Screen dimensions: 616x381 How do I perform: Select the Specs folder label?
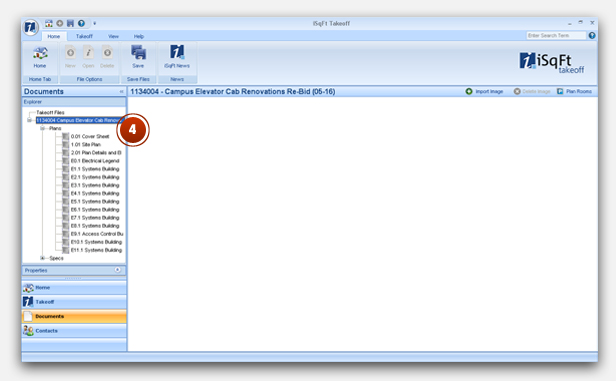[x=56, y=258]
